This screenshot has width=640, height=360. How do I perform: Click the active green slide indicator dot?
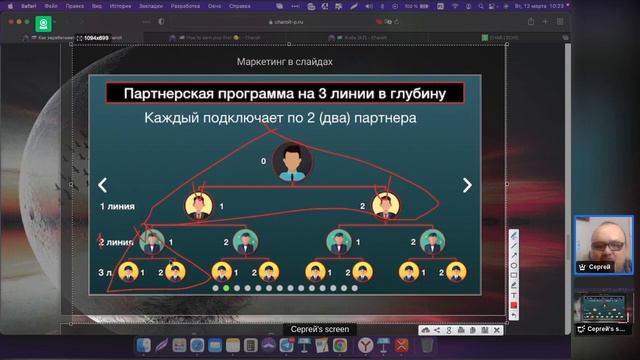click(x=226, y=288)
